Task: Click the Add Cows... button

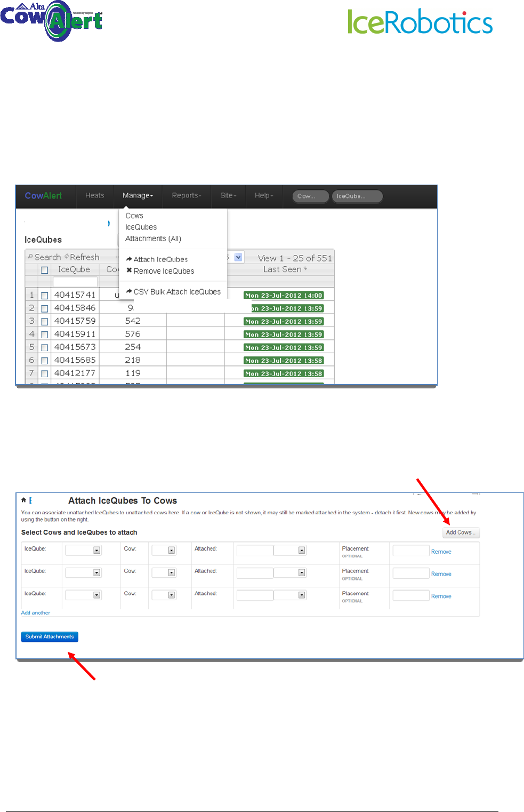Action: tap(461, 532)
